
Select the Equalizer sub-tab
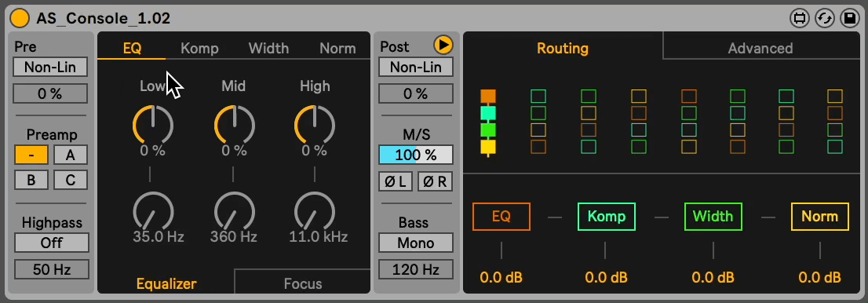166,283
